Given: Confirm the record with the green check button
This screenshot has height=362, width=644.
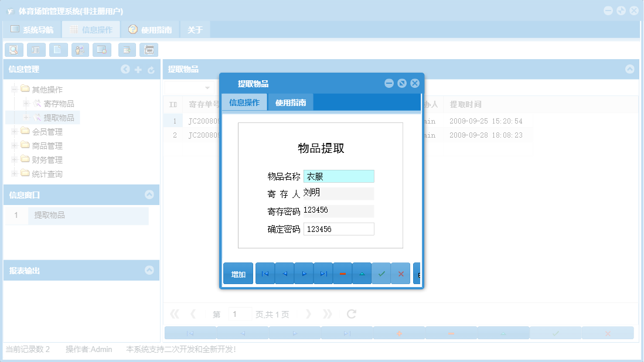Looking at the screenshot, I should tap(381, 274).
